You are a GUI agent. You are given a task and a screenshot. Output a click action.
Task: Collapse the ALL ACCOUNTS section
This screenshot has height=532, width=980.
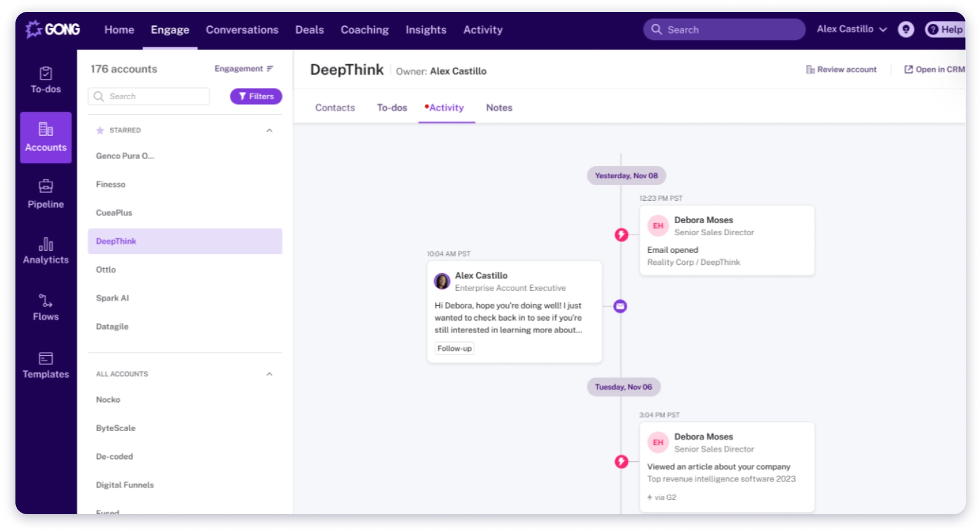point(270,374)
